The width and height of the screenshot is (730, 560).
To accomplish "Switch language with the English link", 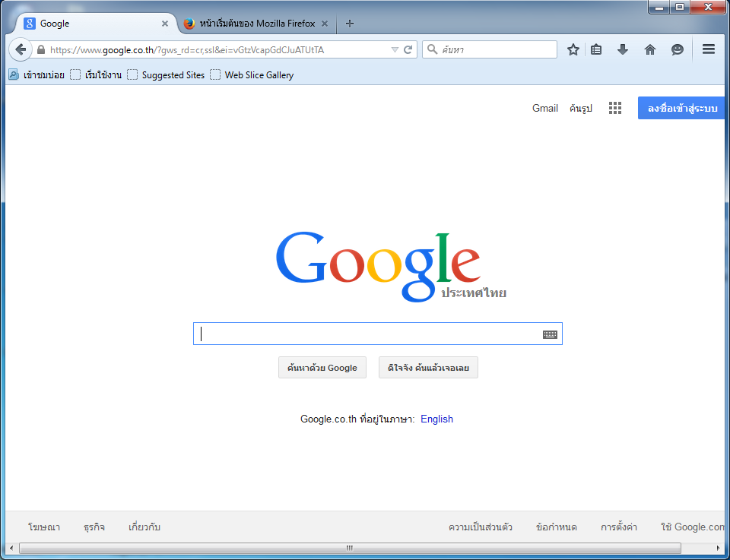I will point(436,419).
